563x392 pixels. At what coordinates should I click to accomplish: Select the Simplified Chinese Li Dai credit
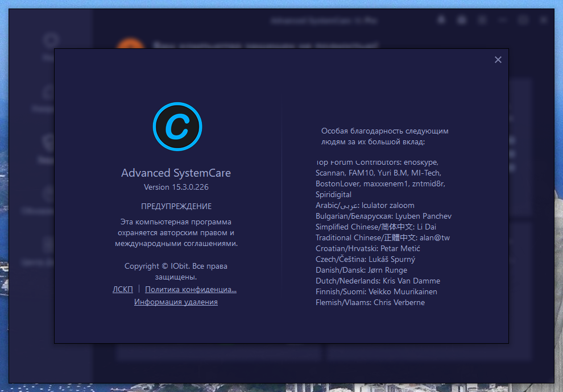click(376, 227)
